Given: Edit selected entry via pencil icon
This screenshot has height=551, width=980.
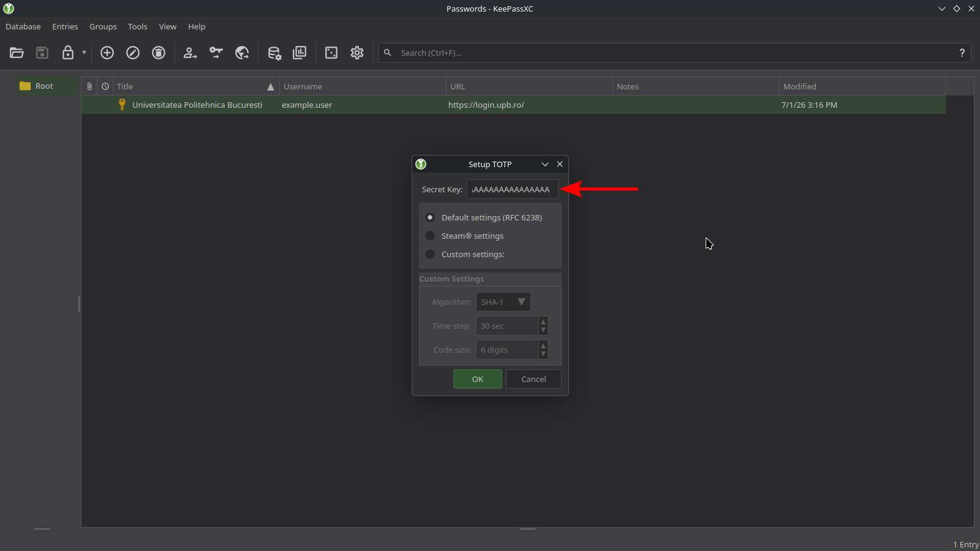Looking at the screenshot, I should point(133,53).
